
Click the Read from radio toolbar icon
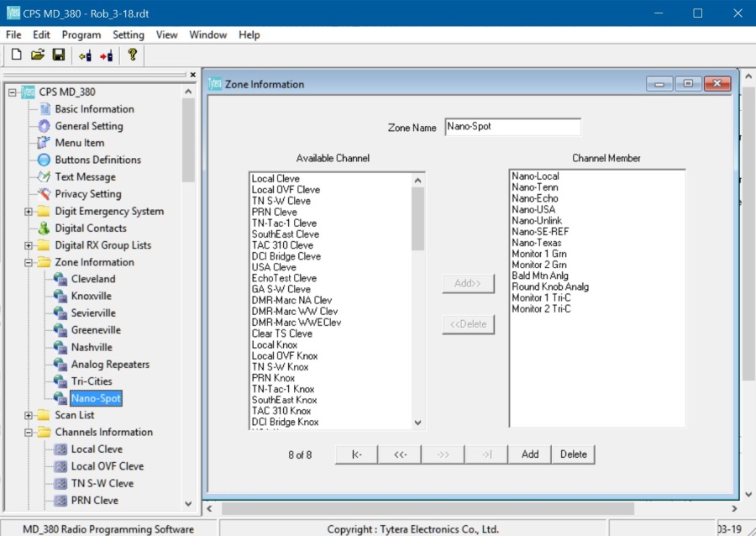[86, 55]
